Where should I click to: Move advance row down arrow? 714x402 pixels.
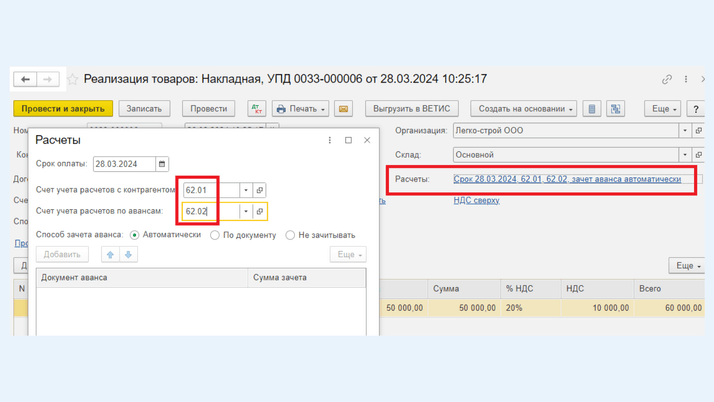[x=128, y=254]
